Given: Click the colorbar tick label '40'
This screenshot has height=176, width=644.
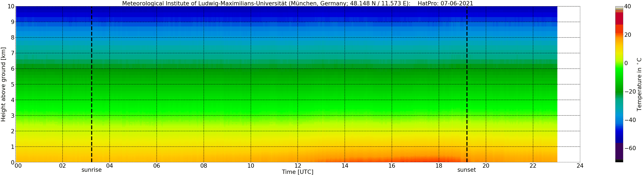Looking at the screenshot, I should (628, 6).
